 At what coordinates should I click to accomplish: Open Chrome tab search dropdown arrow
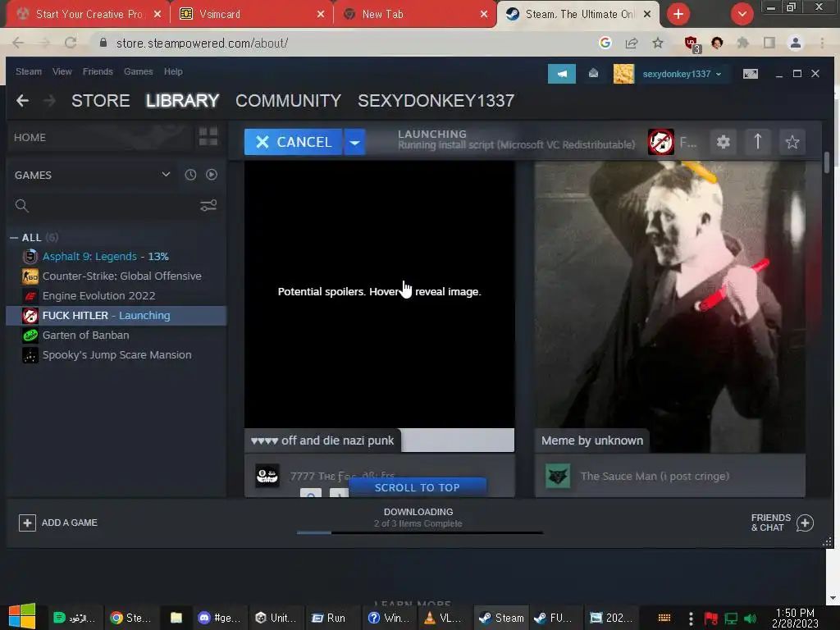(x=742, y=14)
